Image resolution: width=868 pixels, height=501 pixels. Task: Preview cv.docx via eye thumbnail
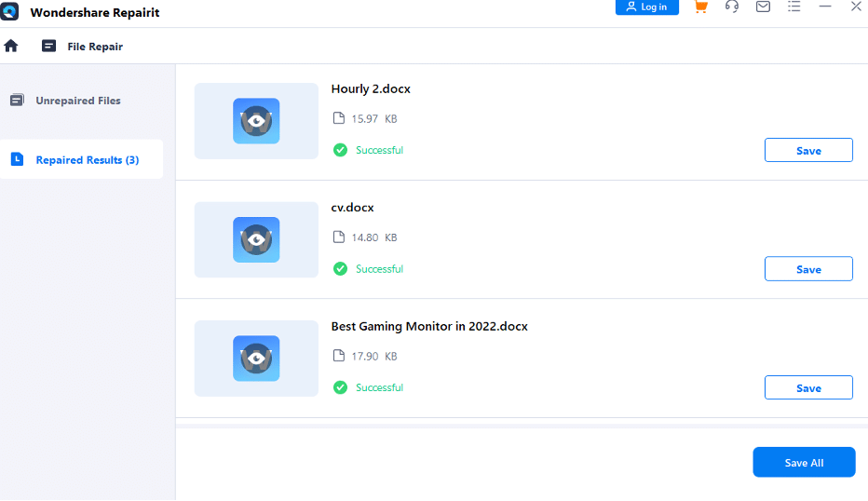256,239
